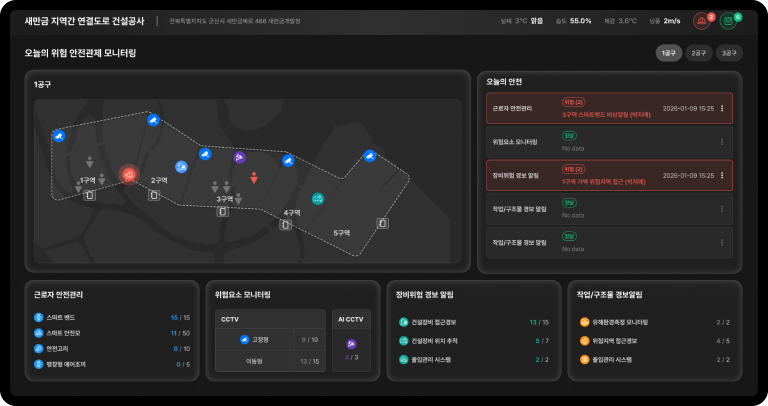Screen dimensions: 768x406
Task: Click the 5구역 label on the map
Action: click(x=342, y=233)
